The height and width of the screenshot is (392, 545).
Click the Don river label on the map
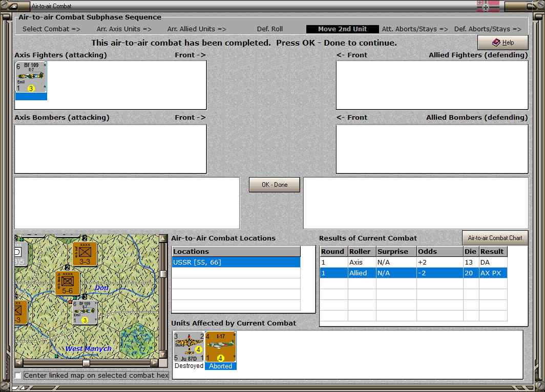click(101, 288)
